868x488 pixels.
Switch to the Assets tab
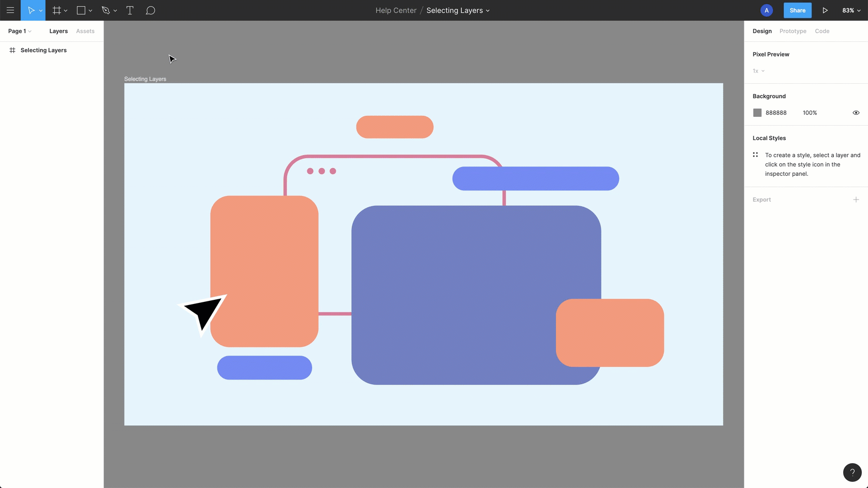coord(85,31)
